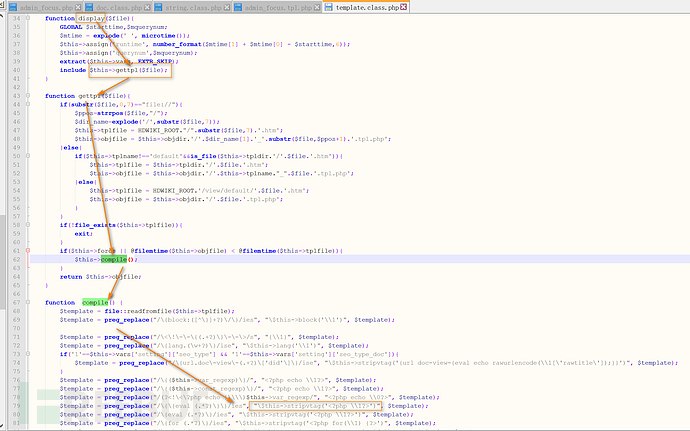Click line number 34 in the margin

tap(16, 18)
